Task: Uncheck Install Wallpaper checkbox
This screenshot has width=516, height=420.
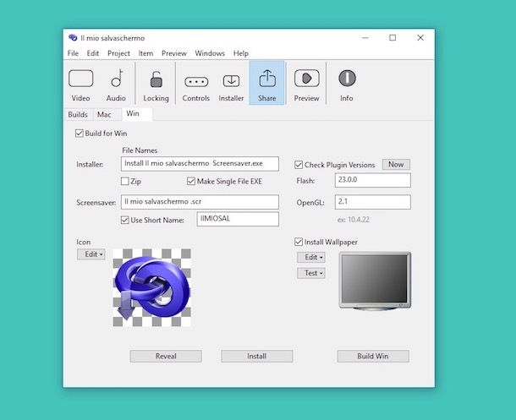Action: (x=299, y=242)
